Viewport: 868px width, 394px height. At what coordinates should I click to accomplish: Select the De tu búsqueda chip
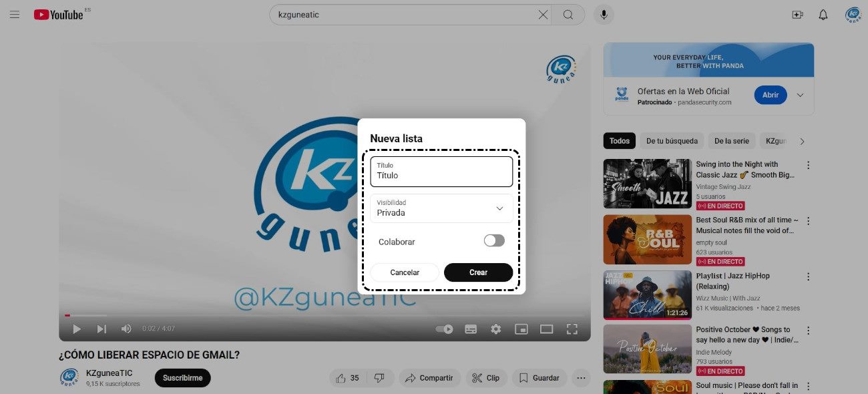click(672, 141)
